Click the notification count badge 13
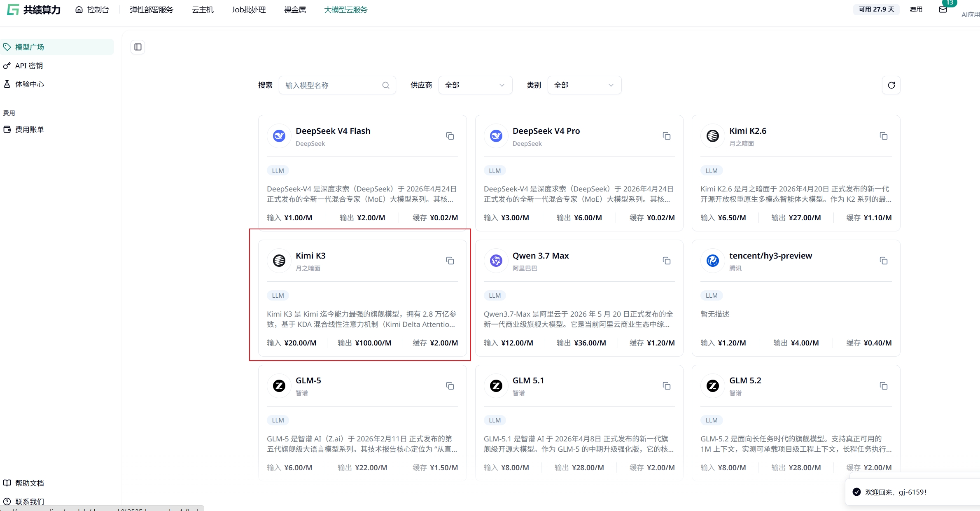Image resolution: width=980 pixels, height=511 pixels. [950, 2]
